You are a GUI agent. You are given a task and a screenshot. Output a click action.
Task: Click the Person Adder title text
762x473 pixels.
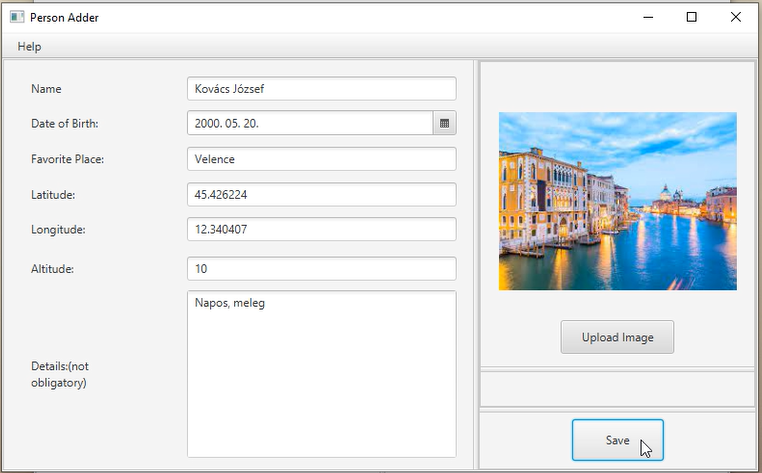coord(64,18)
